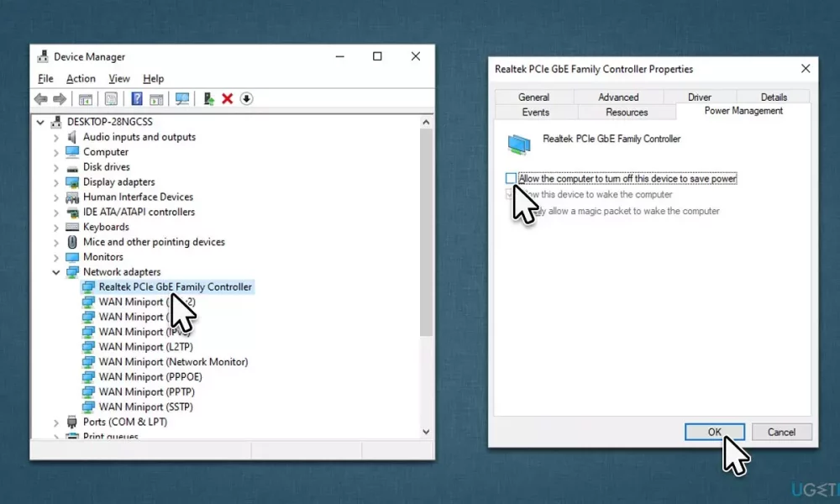Click the Human Interface Devices category icon

(71, 197)
